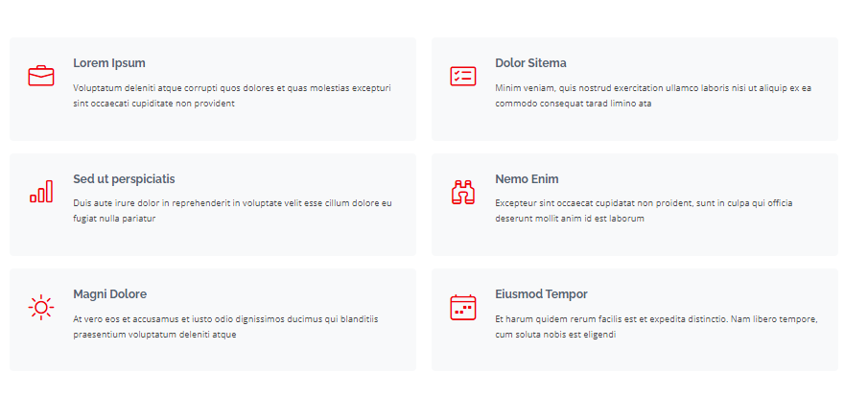The image size is (868, 420).
Task: Click the bar chart icon
Action: (x=41, y=192)
